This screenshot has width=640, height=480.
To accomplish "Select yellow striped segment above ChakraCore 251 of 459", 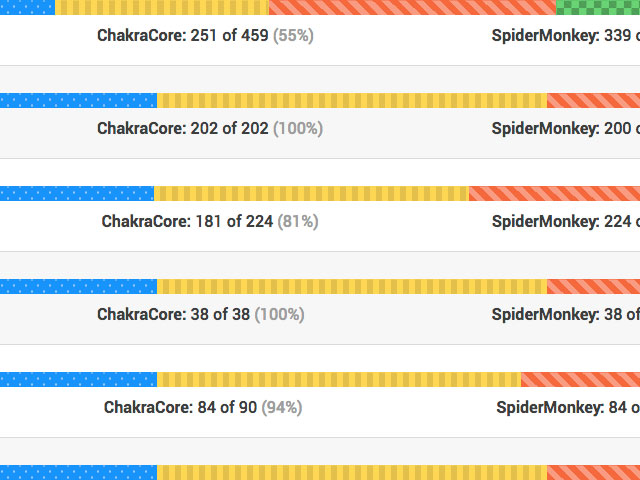I will coord(162,7).
